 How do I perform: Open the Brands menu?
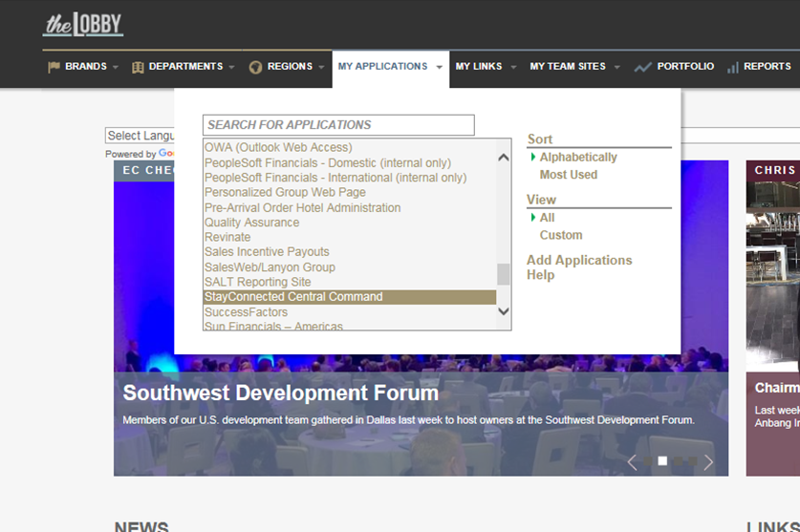pos(86,66)
